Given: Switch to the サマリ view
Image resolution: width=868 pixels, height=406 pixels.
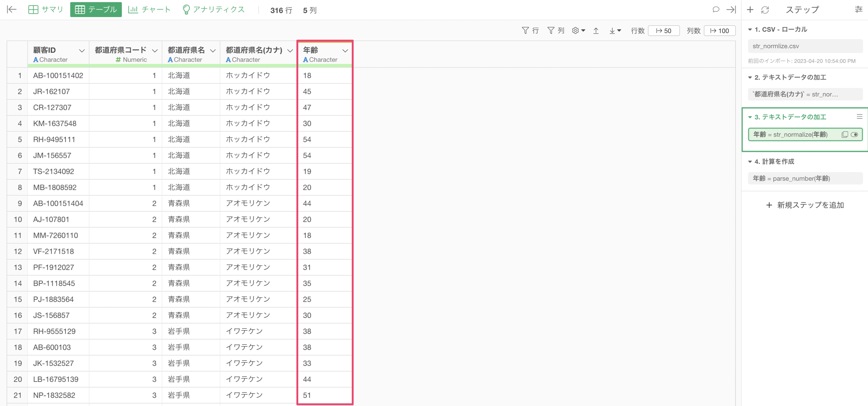Looking at the screenshot, I should point(46,10).
